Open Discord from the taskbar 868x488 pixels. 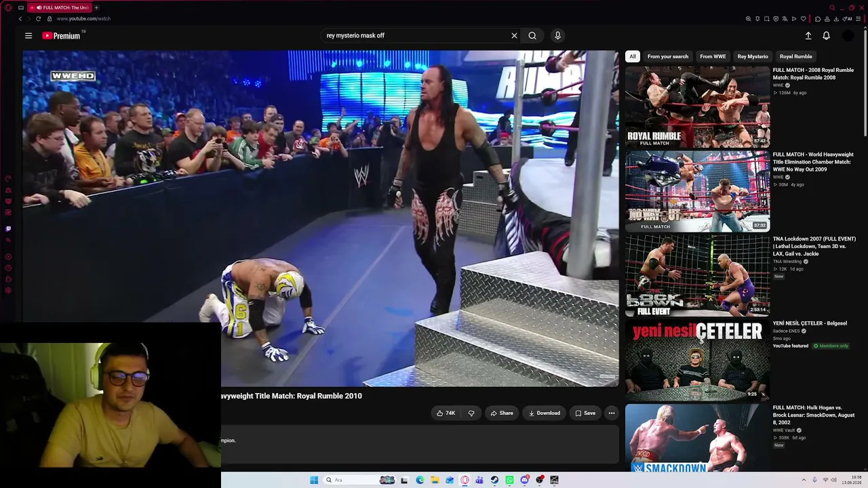(525, 481)
